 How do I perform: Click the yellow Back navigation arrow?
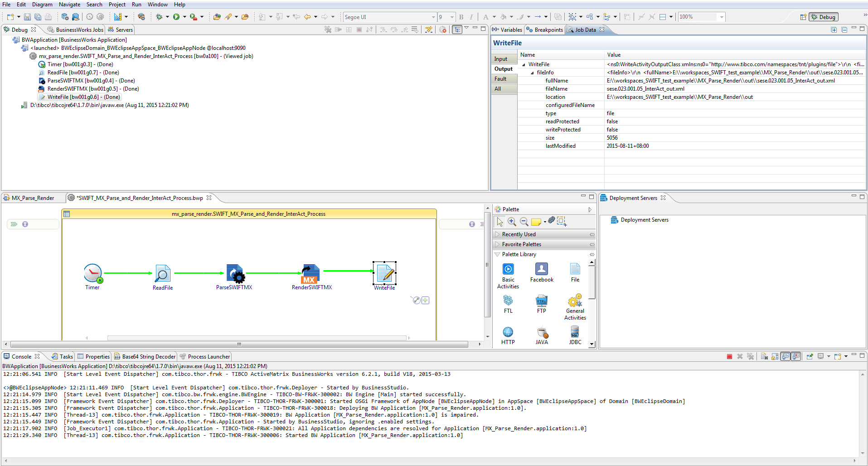307,17
